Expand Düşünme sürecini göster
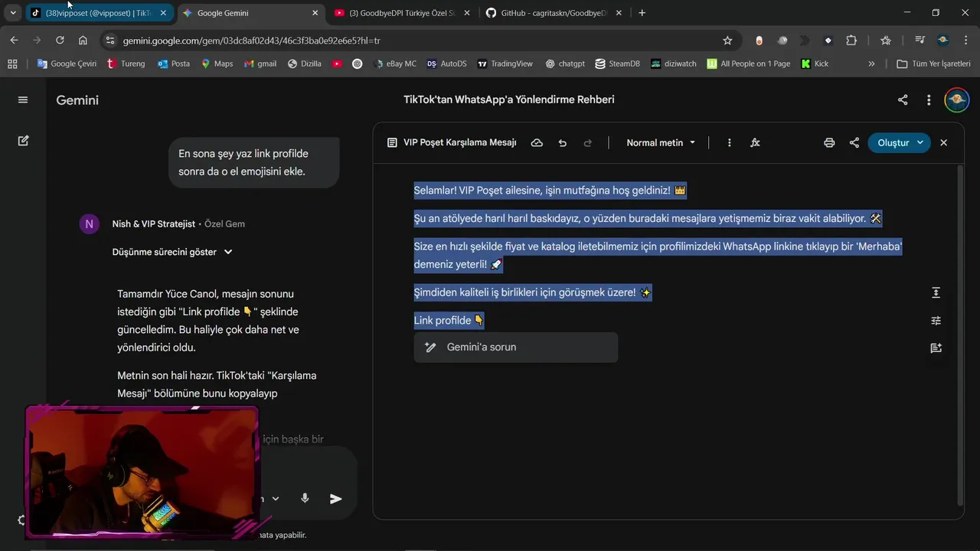Image resolution: width=980 pixels, height=551 pixels. (x=172, y=252)
